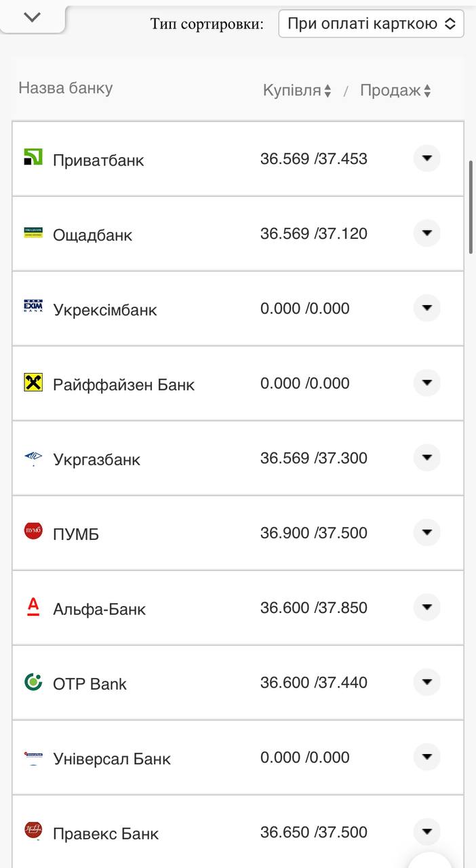Click the Укрексімбанк EXIM logo
The image size is (476, 868).
[33, 307]
